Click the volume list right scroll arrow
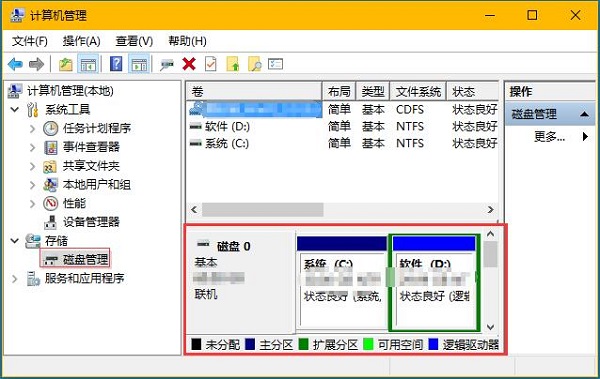This screenshot has width=600, height=379. [x=491, y=209]
